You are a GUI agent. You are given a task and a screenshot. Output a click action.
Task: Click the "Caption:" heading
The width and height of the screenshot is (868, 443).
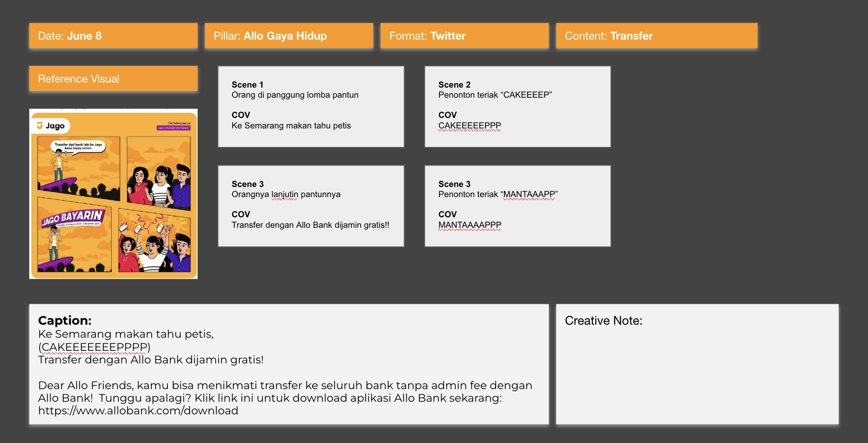click(65, 320)
